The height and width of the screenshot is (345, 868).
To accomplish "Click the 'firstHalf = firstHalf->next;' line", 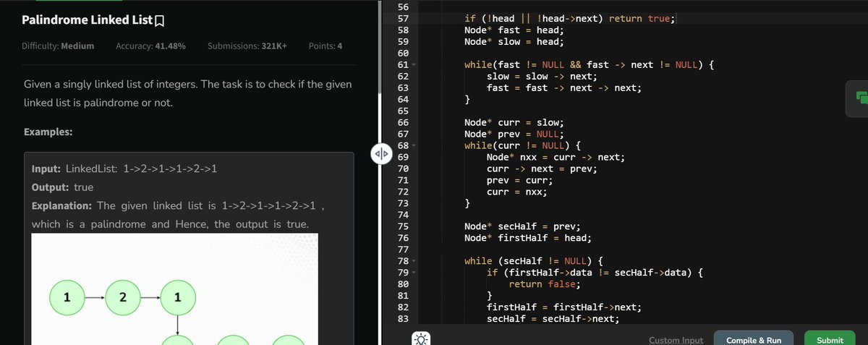I will 564,307.
